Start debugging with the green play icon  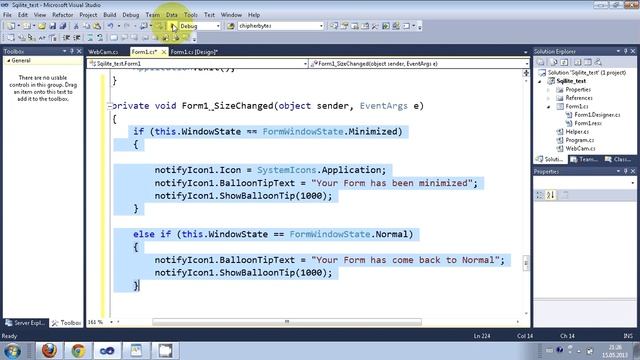[173, 26]
